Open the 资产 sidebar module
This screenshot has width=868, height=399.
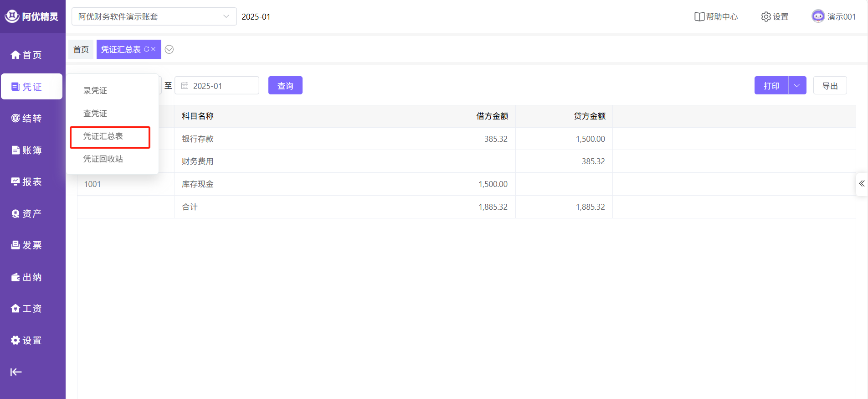[x=27, y=213]
